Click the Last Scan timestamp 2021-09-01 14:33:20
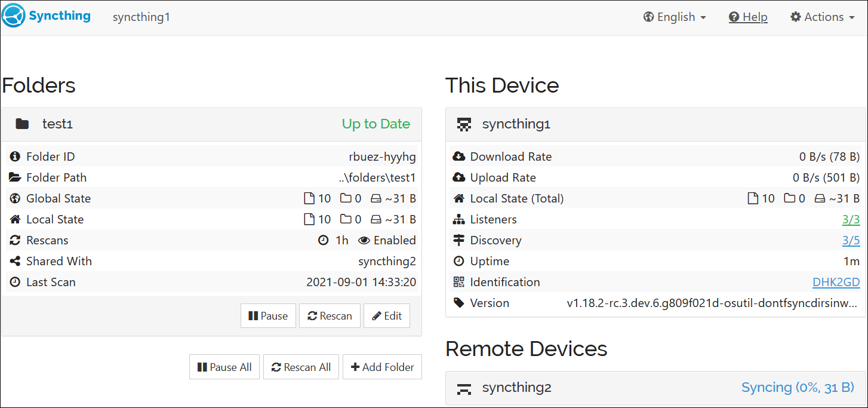This screenshot has width=868, height=408. coord(361,282)
